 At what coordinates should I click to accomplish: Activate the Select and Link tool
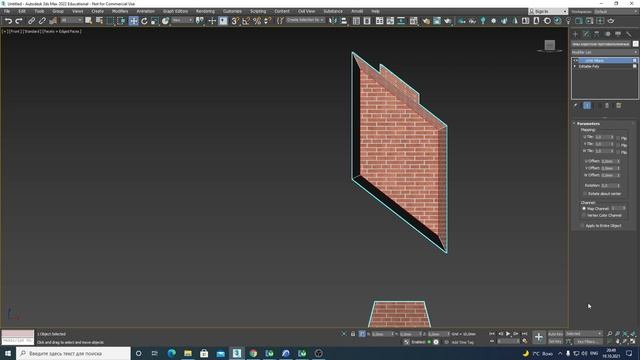point(31,20)
